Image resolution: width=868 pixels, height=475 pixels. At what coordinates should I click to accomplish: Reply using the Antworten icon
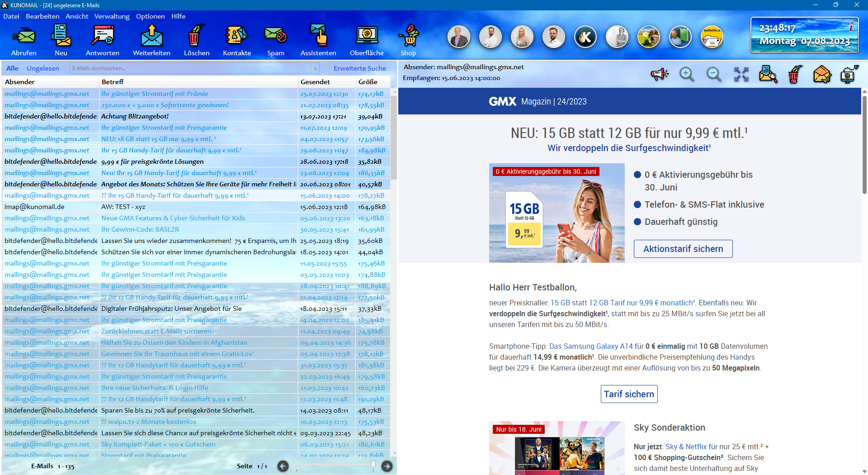103,35
